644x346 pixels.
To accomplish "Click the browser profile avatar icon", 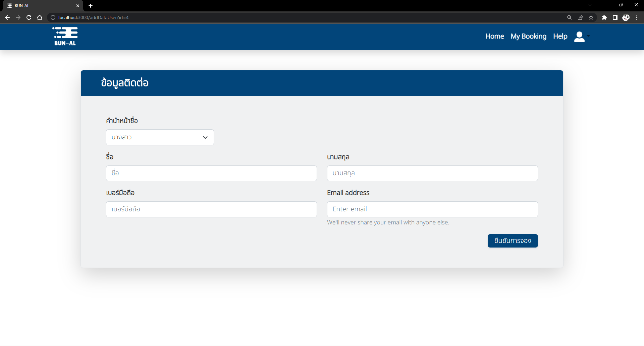I will click(626, 17).
